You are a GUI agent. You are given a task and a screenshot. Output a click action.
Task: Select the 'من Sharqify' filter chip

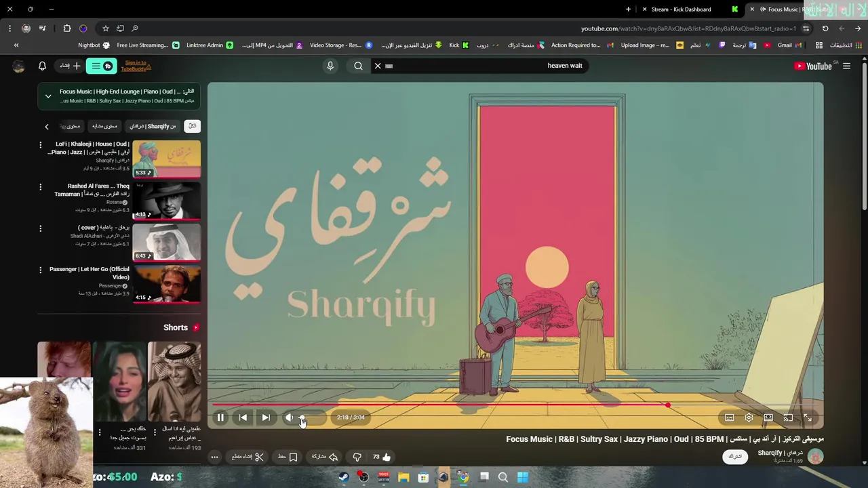pyautogui.click(x=153, y=126)
